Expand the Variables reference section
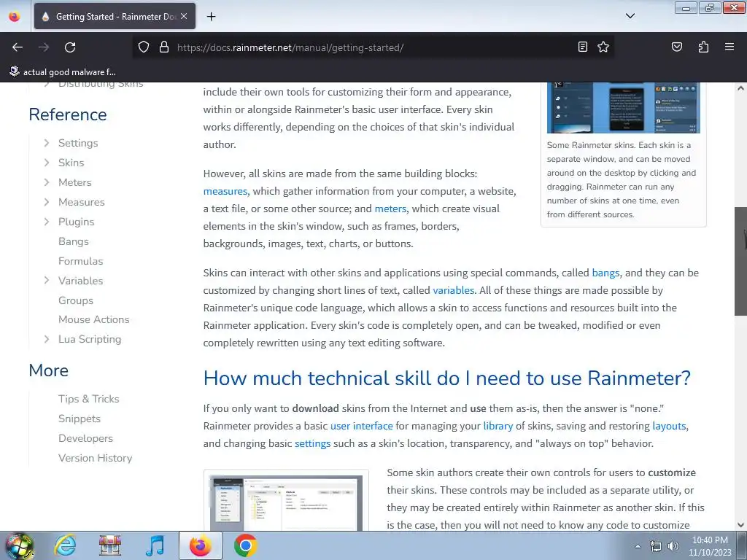 47,281
